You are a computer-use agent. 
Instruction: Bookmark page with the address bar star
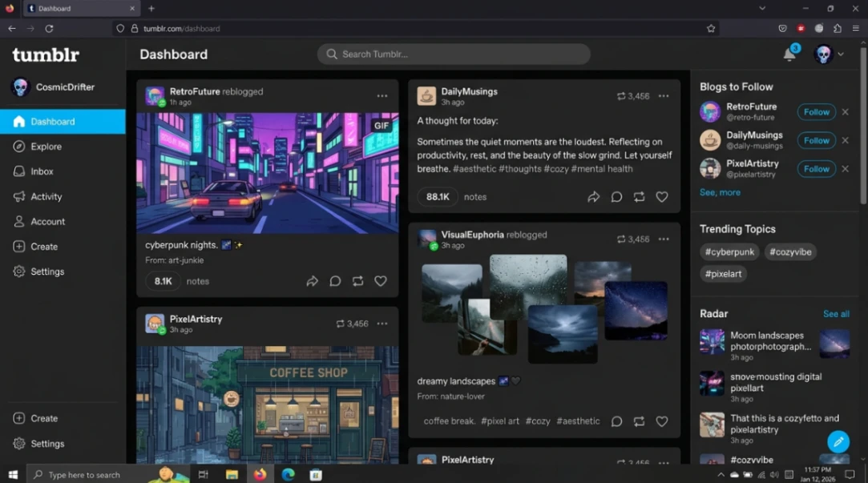point(711,28)
